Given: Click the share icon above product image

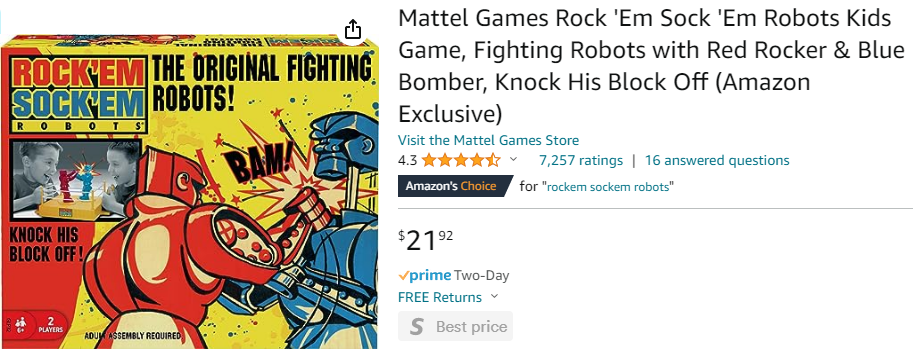Looking at the screenshot, I should (352, 29).
